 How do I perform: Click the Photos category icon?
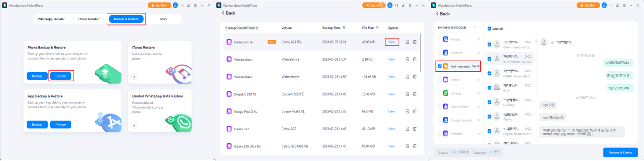446,39
